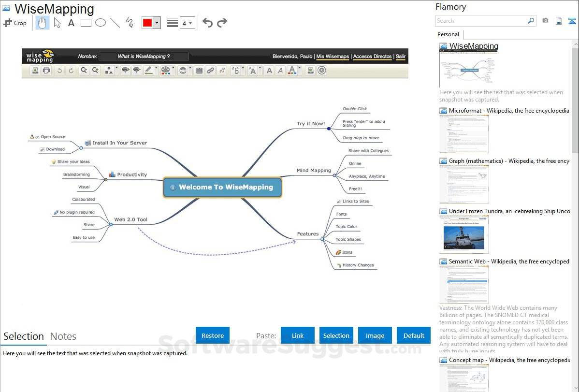
Task: Click the camera snapshot icon in Flamory panel
Action: (545, 20)
